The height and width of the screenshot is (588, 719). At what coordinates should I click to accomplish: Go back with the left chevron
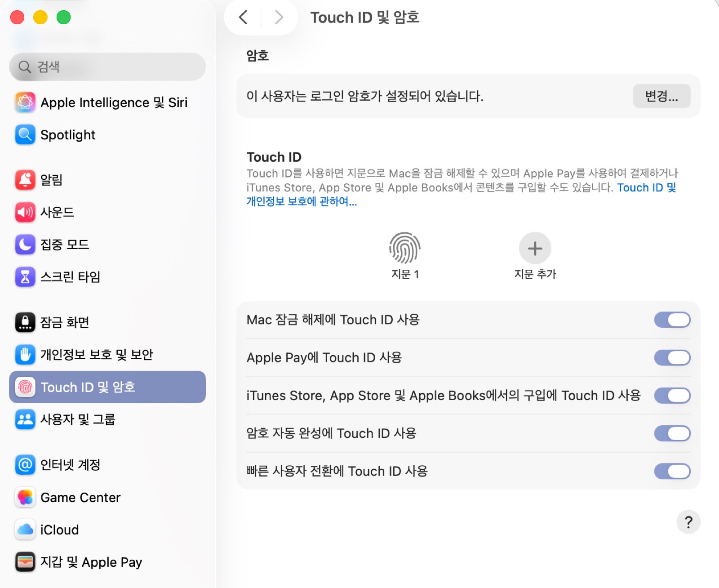click(243, 18)
